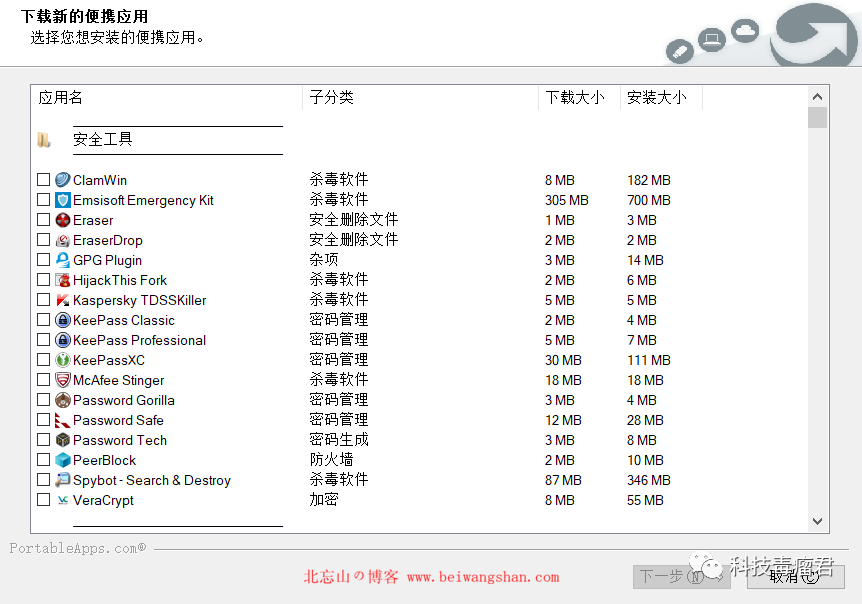Click the 下载大小 column header

tap(578, 97)
